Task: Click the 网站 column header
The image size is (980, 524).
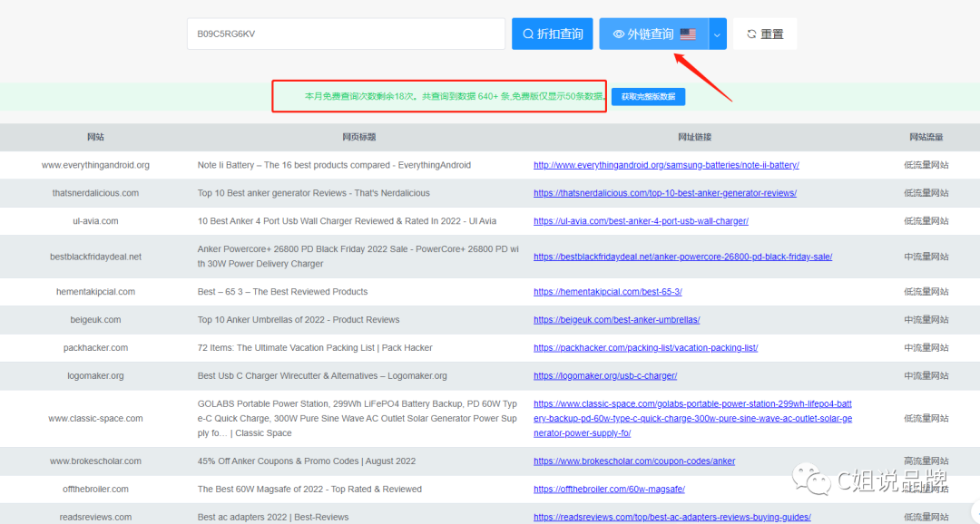Action: tap(95, 138)
